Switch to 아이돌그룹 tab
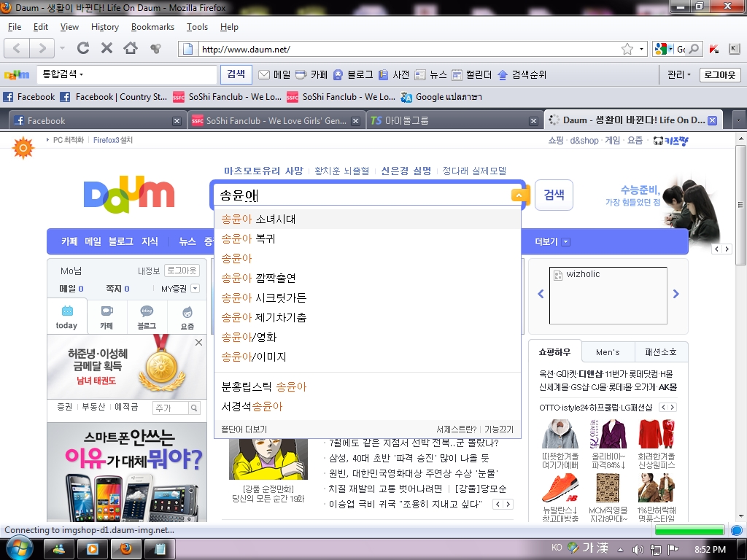Screen dimensions: 747x560 pos(454,121)
